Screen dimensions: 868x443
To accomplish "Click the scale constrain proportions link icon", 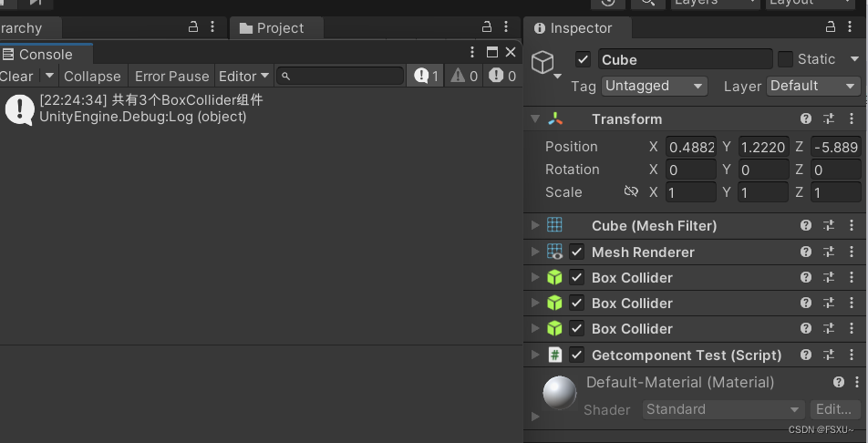I will pyautogui.click(x=631, y=192).
